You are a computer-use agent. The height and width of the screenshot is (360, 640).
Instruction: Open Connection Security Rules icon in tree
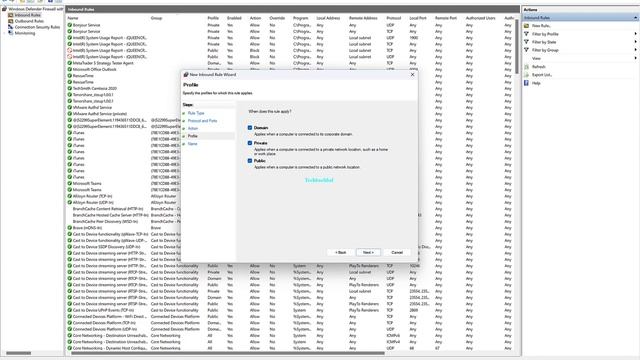click(x=11, y=27)
